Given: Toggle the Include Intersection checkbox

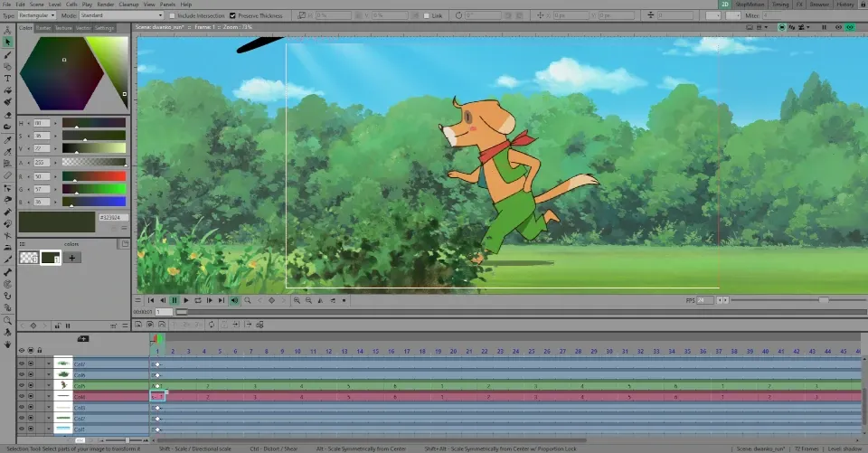Looking at the screenshot, I should pos(172,15).
